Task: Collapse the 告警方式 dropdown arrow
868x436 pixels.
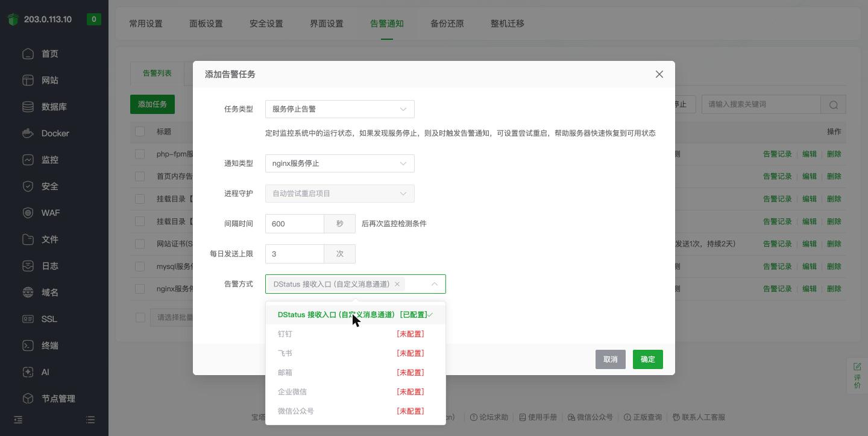Action: pyautogui.click(x=434, y=284)
